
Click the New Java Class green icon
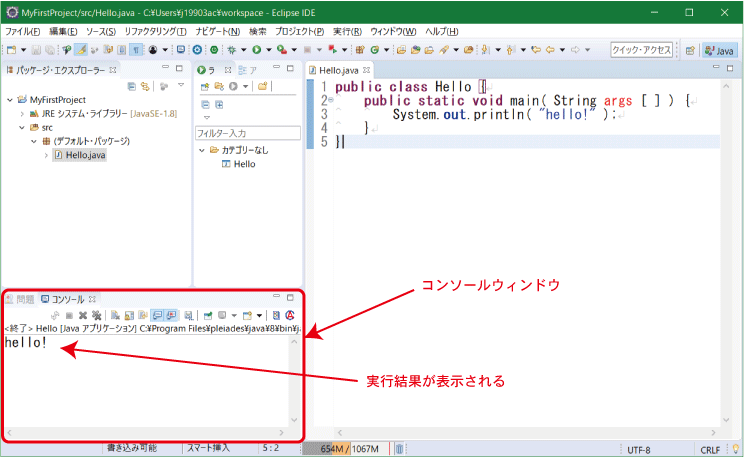(375, 49)
